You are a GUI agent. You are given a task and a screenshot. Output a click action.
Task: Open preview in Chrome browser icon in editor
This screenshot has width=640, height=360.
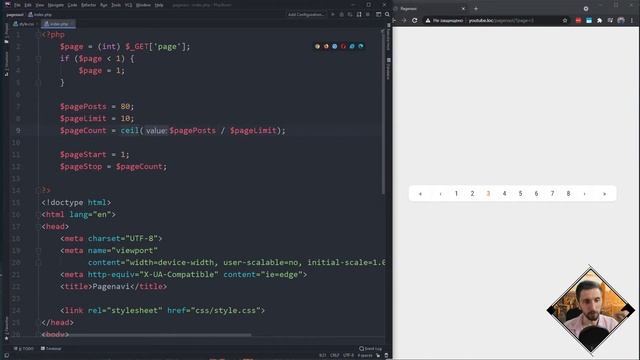[x=318, y=47]
